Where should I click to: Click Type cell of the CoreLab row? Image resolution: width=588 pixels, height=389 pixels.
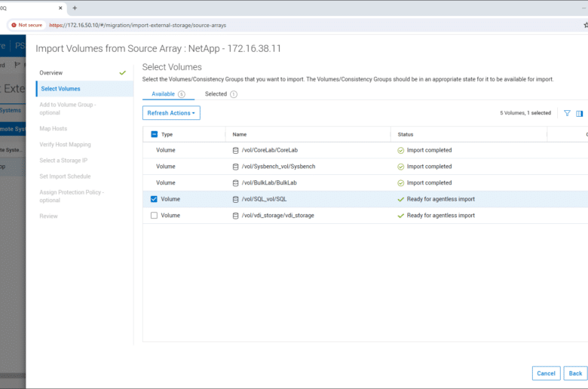coord(166,150)
